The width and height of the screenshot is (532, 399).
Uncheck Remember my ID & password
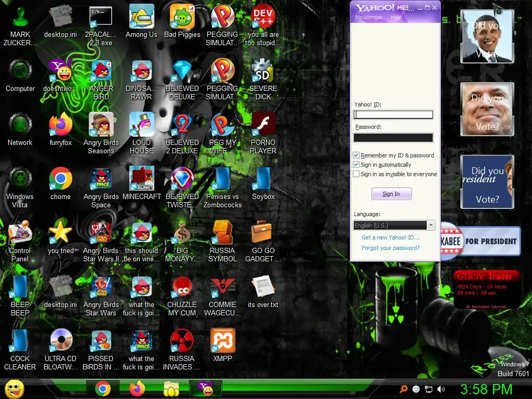[x=356, y=155]
